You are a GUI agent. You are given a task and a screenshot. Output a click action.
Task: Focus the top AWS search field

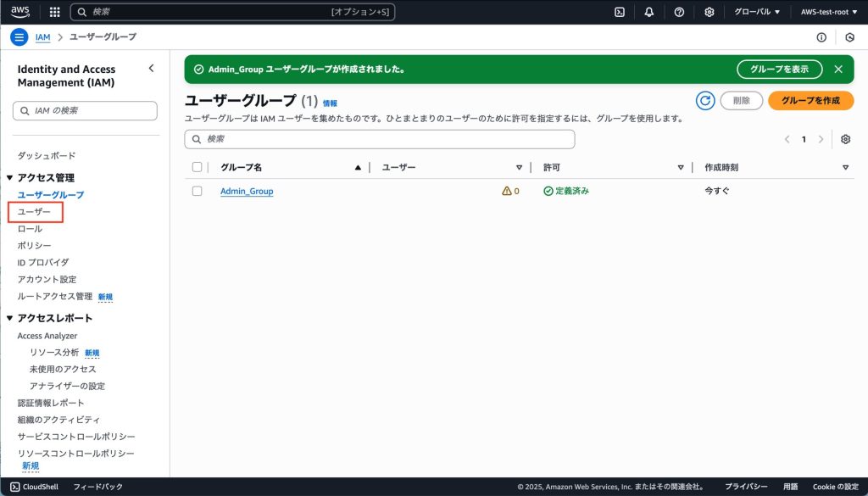[x=232, y=12]
